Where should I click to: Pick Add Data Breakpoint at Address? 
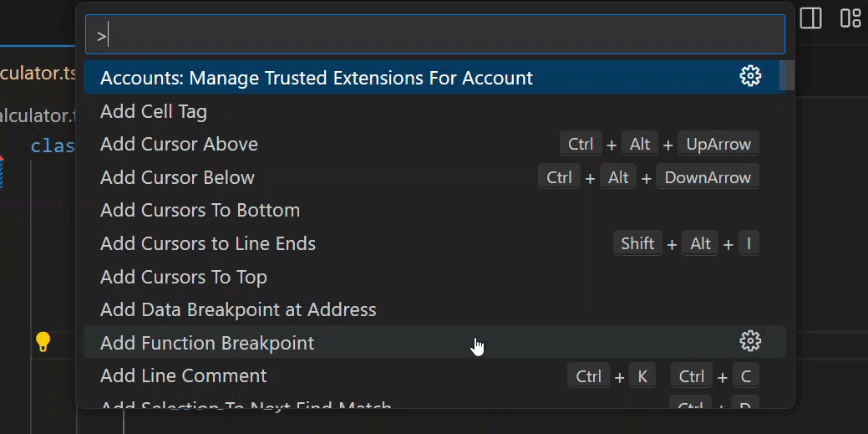(238, 309)
